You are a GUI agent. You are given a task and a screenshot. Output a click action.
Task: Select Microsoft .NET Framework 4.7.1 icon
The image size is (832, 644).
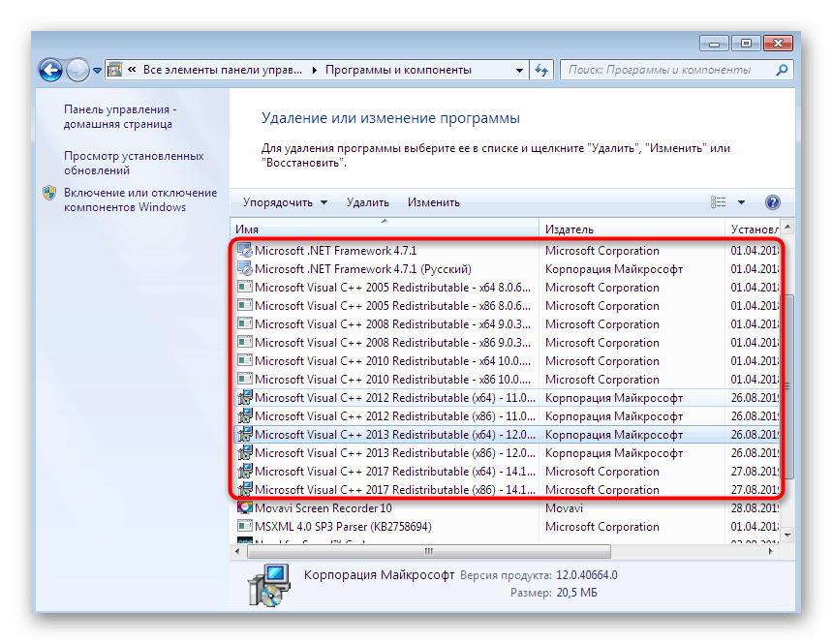(x=245, y=250)
